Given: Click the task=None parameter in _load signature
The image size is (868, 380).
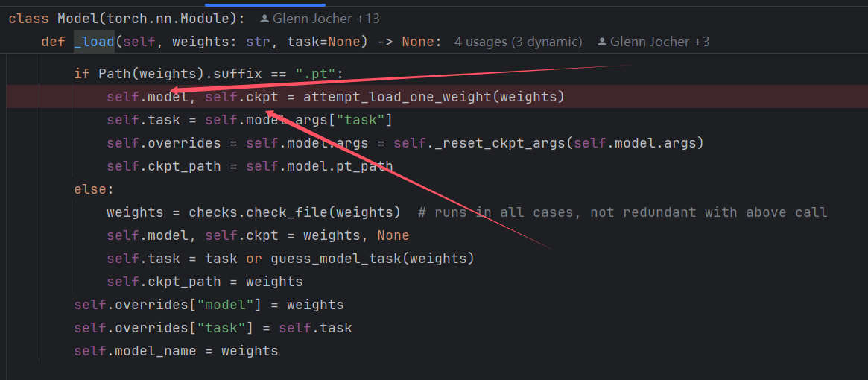Looking at the screenshot, I should coord(323,42).
